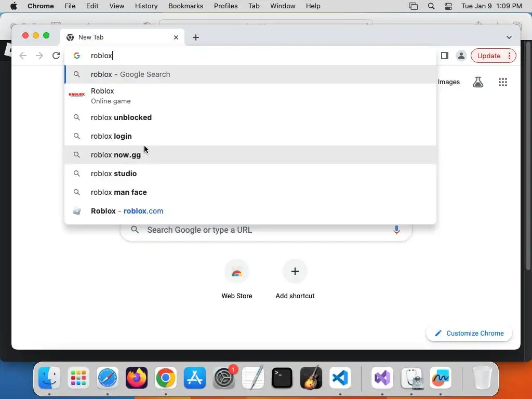Click the Chrome back arrow
Image resolution: width=532 pixels, height=399 pixels.
point(23,56)
